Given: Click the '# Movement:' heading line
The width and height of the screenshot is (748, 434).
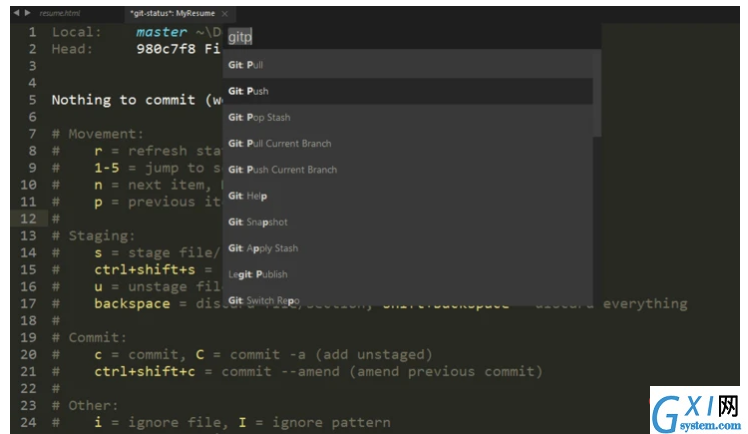Looking at the screenshot, I should (98, 134).
